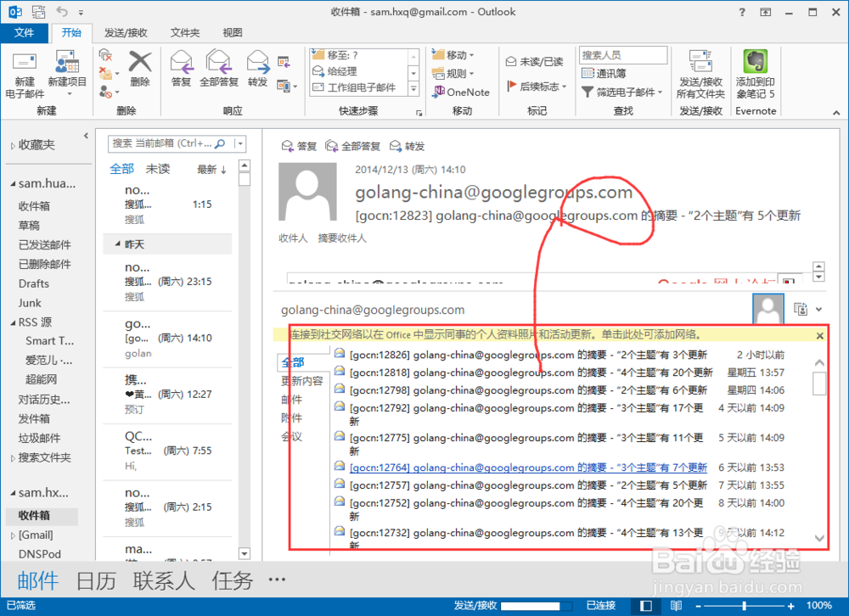Switch to People (contacts) view
This screenshot has height=616, width=849.
point(164,581)
